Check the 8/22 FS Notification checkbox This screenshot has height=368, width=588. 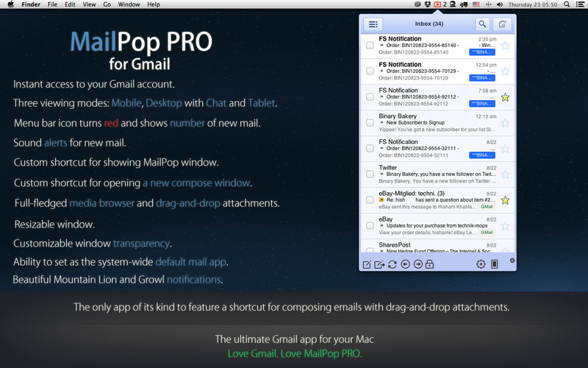[x=370, y=149]
